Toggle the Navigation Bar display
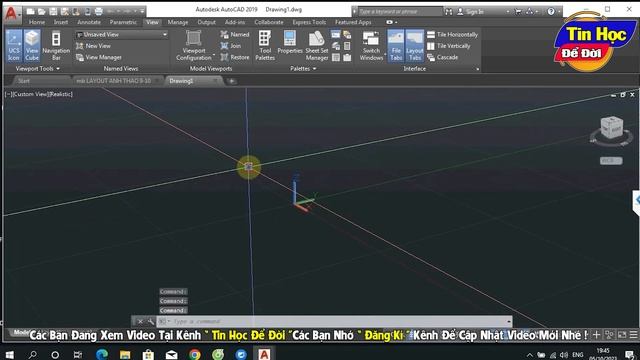 56,46
